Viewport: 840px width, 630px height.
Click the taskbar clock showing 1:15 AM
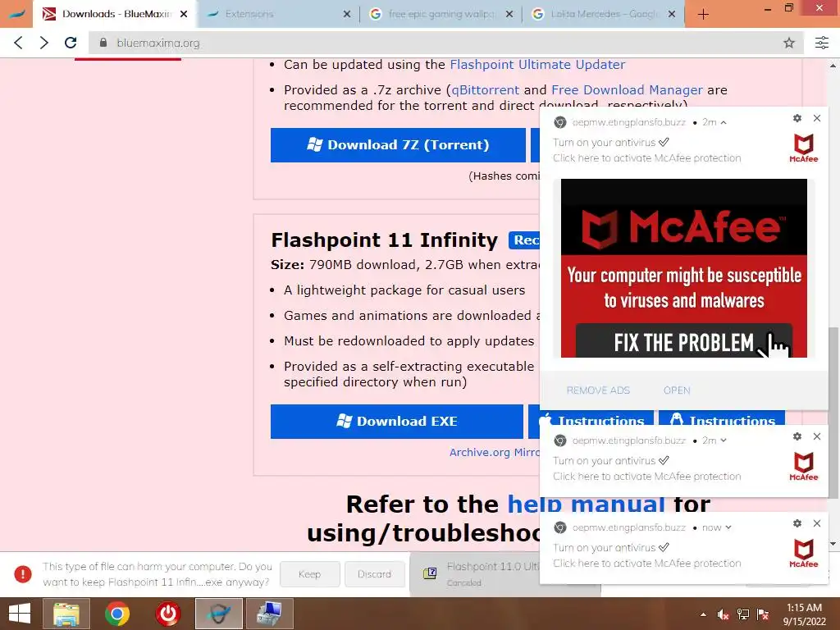pos(804,614)
